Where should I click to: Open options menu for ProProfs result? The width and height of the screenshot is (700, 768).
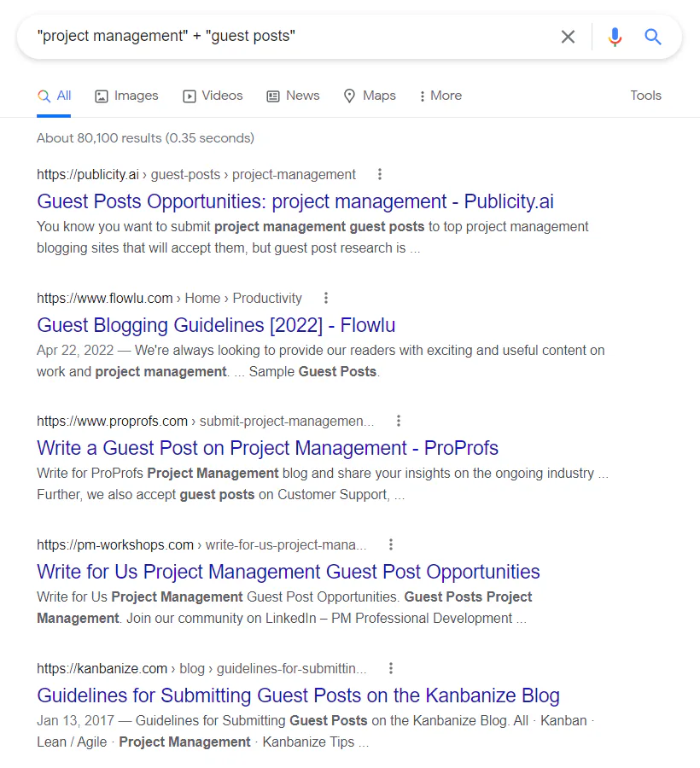399,421
